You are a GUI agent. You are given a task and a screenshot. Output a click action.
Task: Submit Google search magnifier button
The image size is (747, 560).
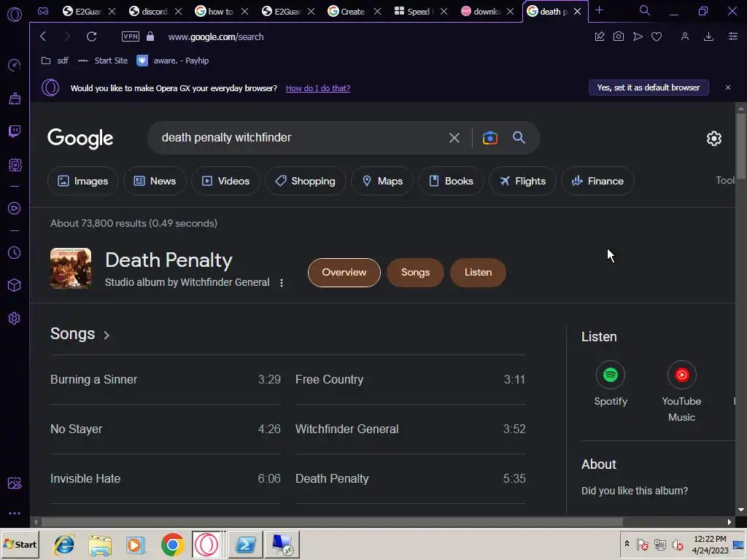[519, 138]
